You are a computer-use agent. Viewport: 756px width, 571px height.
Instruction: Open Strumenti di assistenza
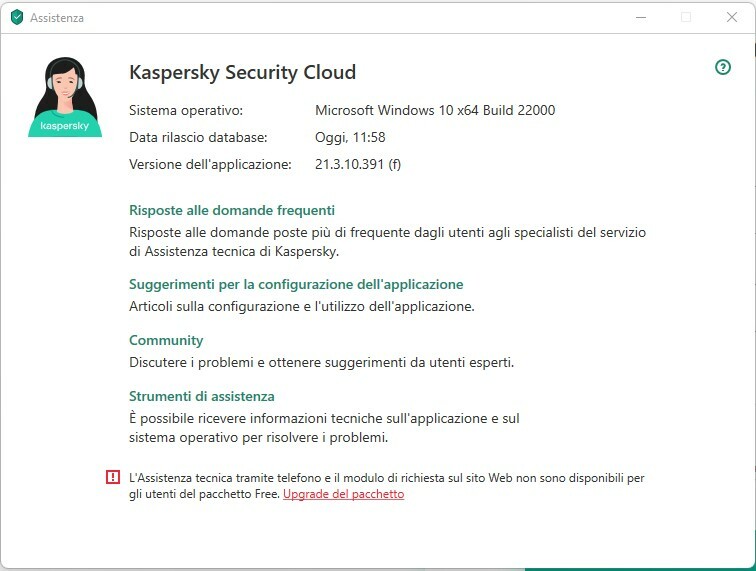click(201, 396)
